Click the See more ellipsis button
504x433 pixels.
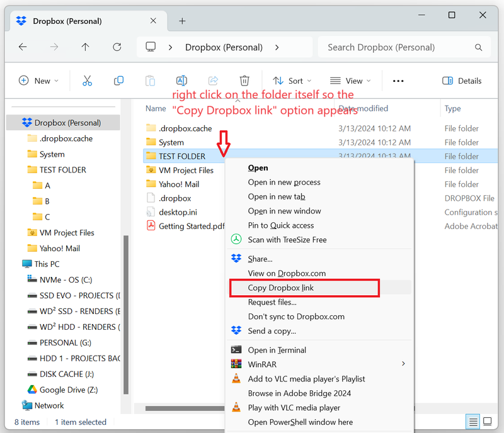pyautogui.click(x=398, y=81)
